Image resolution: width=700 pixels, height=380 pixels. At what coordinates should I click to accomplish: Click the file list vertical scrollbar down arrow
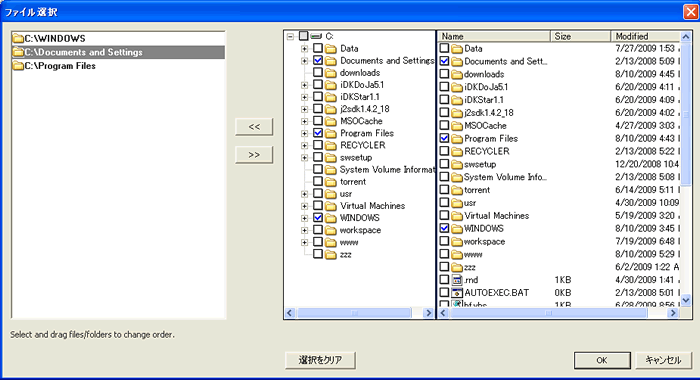686,301
